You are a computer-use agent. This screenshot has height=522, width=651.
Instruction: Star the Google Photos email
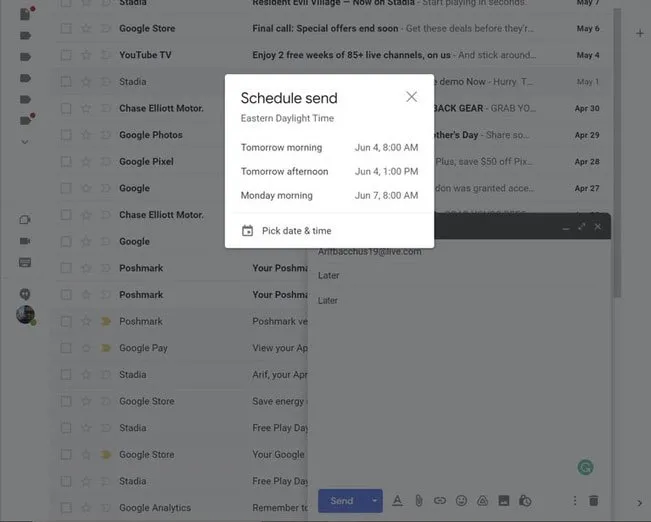[x=86, y=135]
